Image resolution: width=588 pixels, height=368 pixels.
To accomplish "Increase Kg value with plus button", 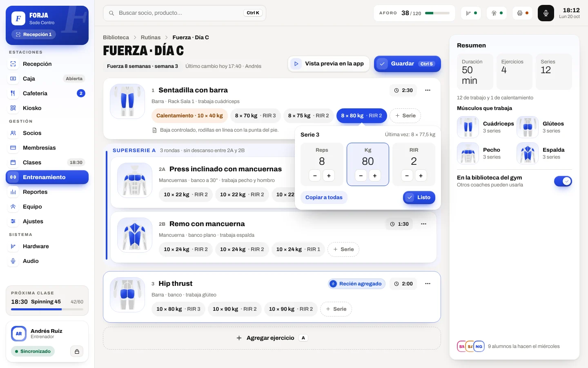I will (x=375, y=176).
